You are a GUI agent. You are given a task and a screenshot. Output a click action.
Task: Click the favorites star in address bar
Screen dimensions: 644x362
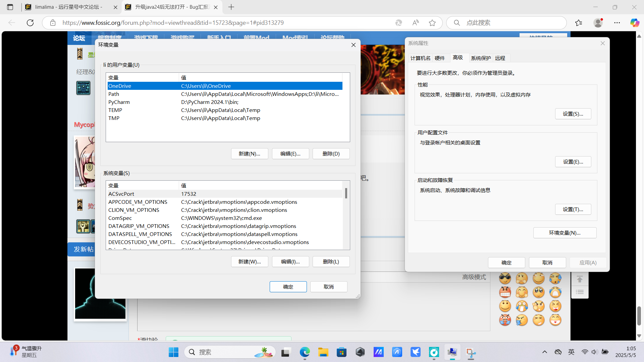(432, 23)
